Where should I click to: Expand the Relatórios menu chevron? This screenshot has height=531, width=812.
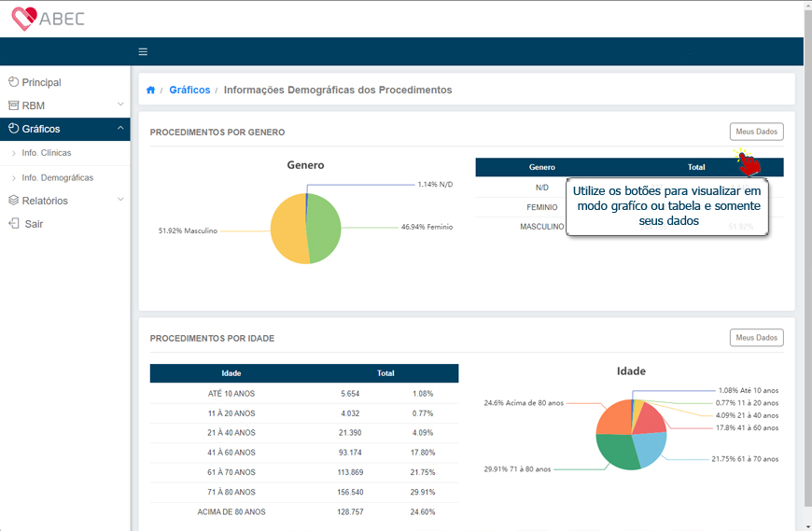click(120, 200)
